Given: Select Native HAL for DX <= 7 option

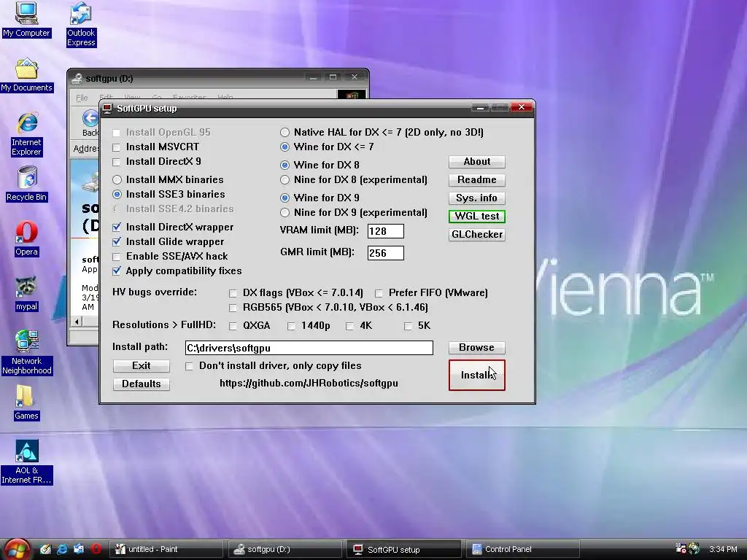Looking at the screenshot, I should pos(285,133).
